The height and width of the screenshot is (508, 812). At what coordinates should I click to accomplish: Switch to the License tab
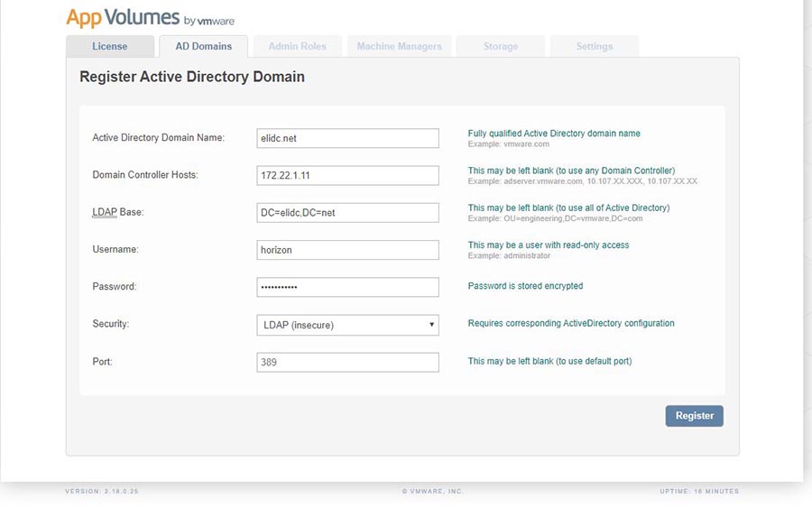click(109, 46)
